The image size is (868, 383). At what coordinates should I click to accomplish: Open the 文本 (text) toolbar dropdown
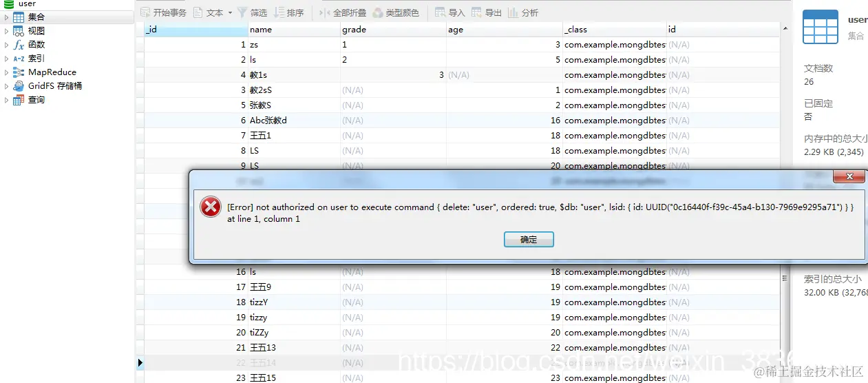coord(213,12)
